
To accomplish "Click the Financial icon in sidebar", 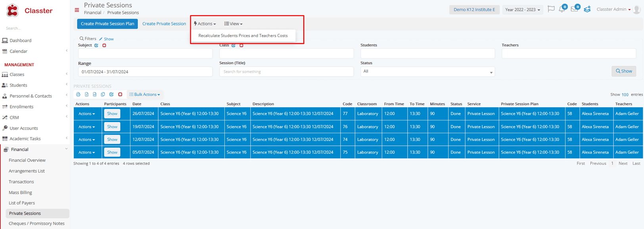I will [x=6, y=149].
